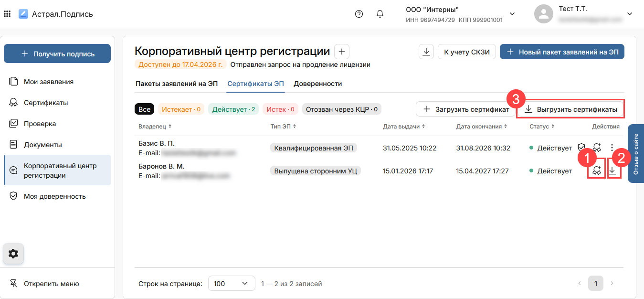Open three-dot menu for Базис В. П.
Screen dimensions: 644x299
pos(612,148)
